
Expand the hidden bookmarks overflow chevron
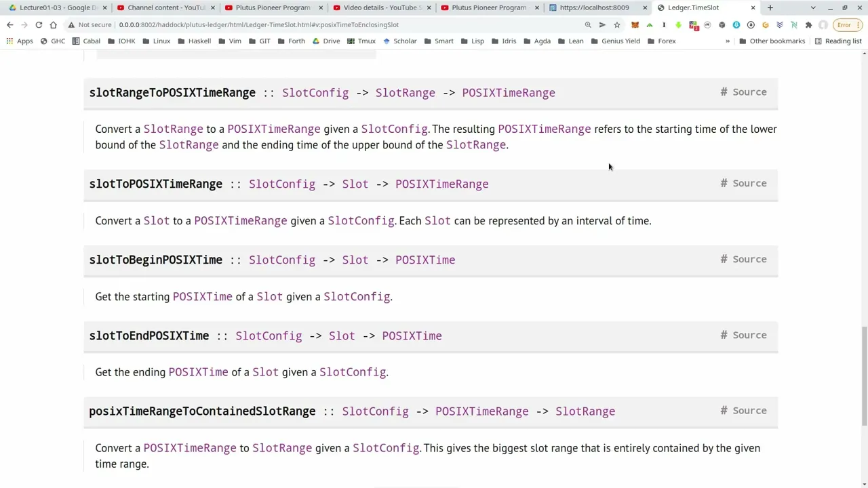[728, 41]
